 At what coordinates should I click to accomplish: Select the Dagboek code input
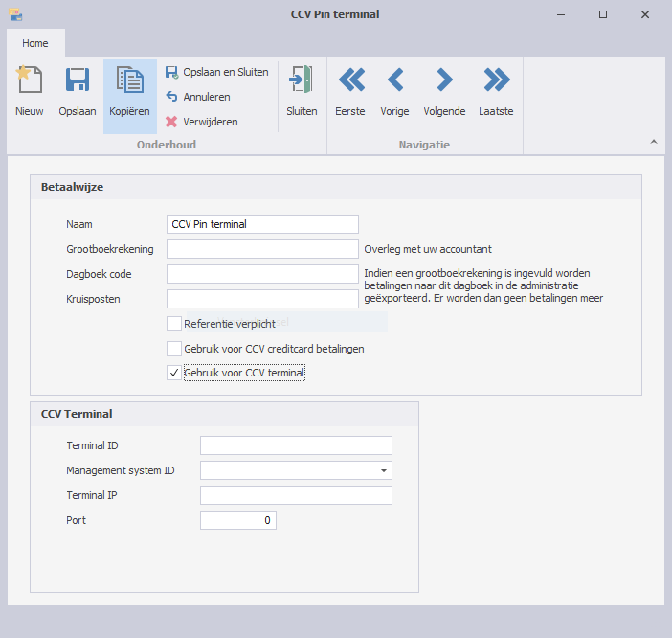(262, 274)
